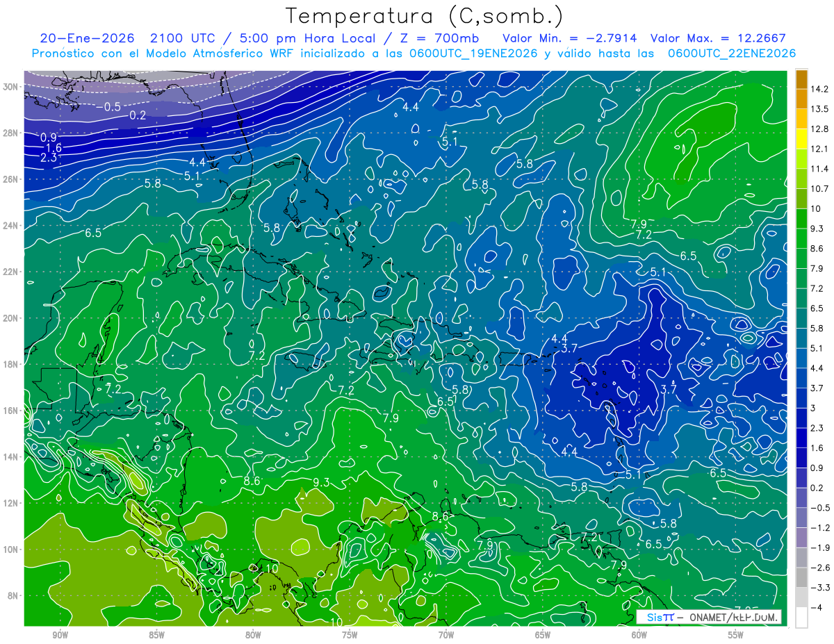The height and width of the screenshot is (644, 834).
Task: Click the valid-until time '0600UTC_22ENE2026'
Action: [731, 53]
